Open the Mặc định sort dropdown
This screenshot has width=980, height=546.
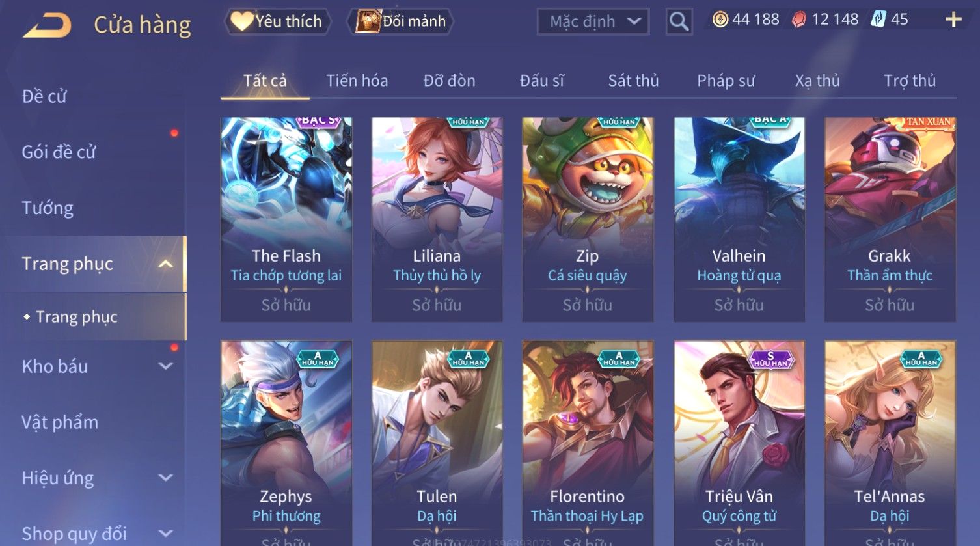593,21
